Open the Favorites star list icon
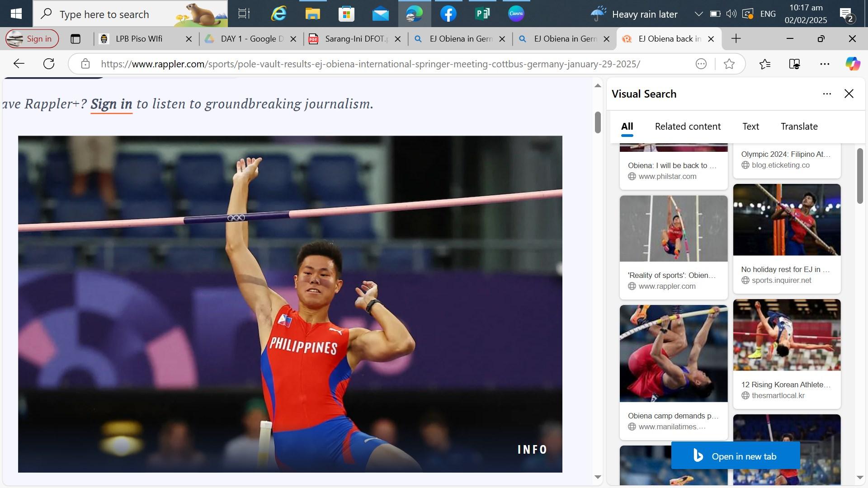This screenshot has width=868, height=488. [764, 64]
